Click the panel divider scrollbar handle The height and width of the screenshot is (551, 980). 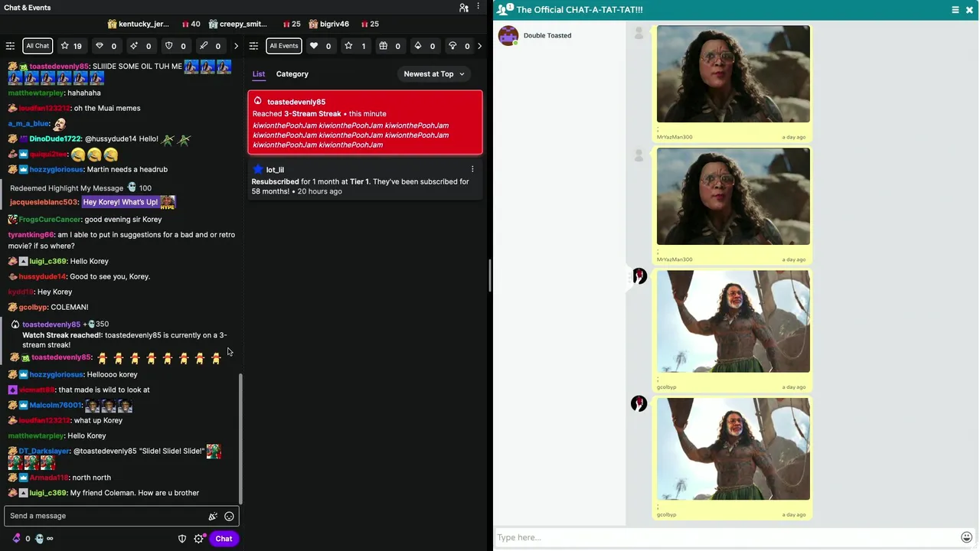pos(490,275)
